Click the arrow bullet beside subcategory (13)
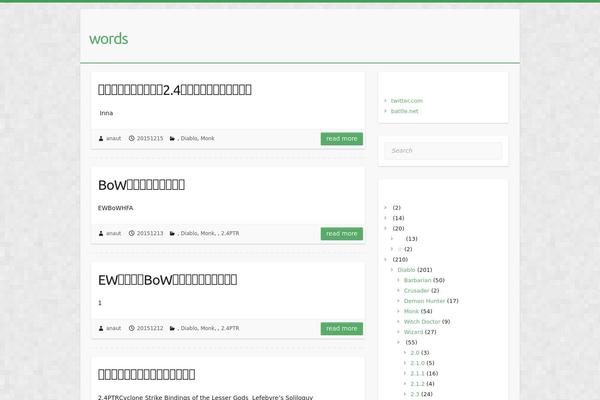Image resolution: width=600 pixels, height=400 pixels. point(392,238)
